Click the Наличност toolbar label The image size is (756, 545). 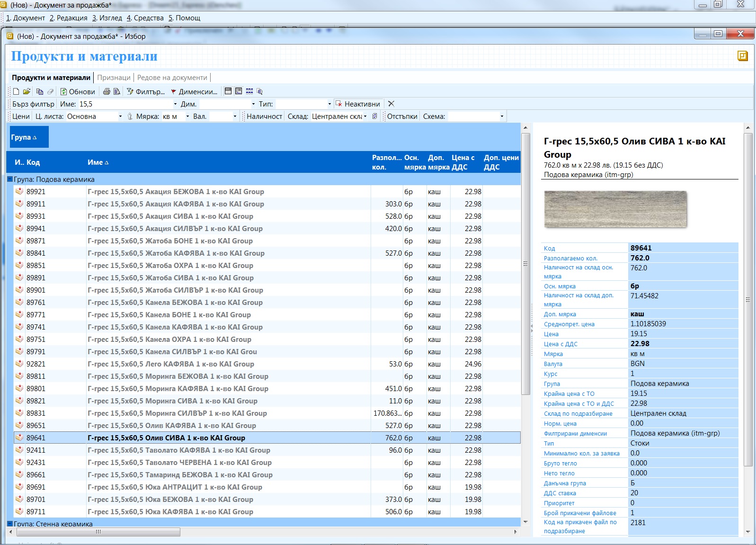(x=264, y=116)
